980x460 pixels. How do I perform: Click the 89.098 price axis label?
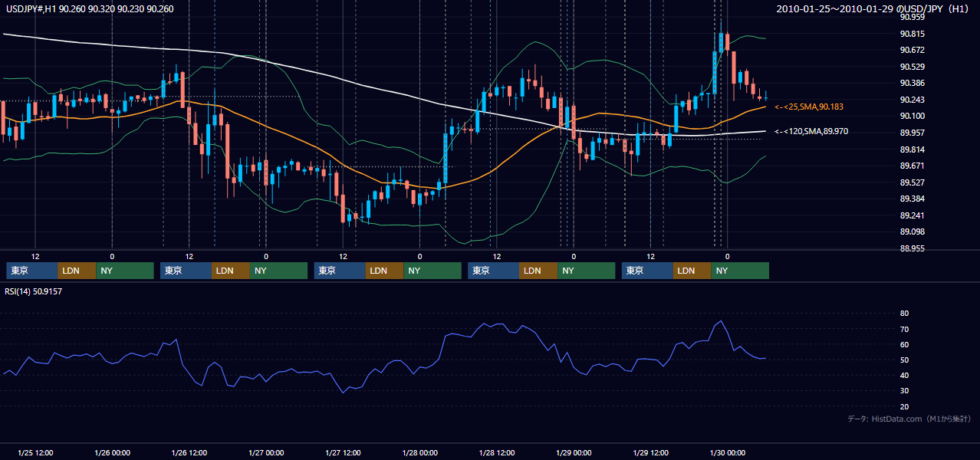(913, 232)
